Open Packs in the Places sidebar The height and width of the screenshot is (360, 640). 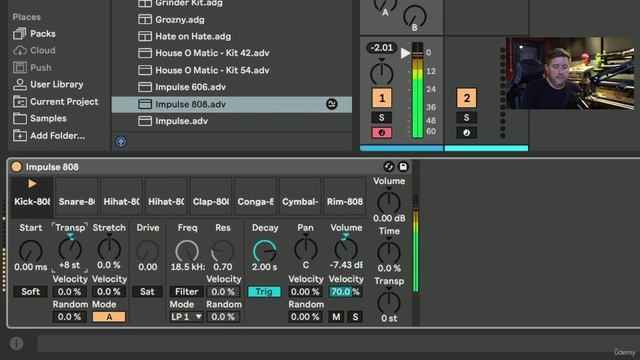pos(34,33)
